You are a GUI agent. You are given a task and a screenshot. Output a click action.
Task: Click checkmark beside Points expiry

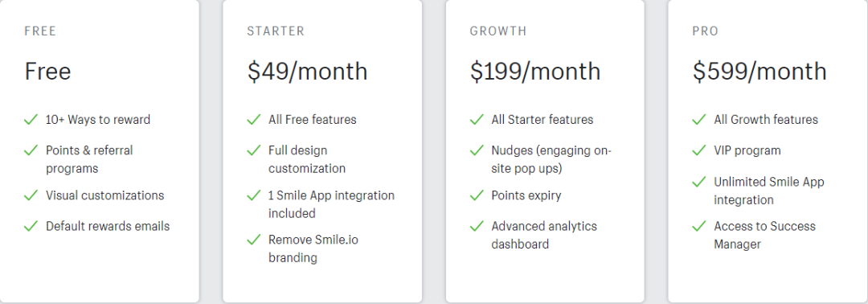(x=477, y=195)
